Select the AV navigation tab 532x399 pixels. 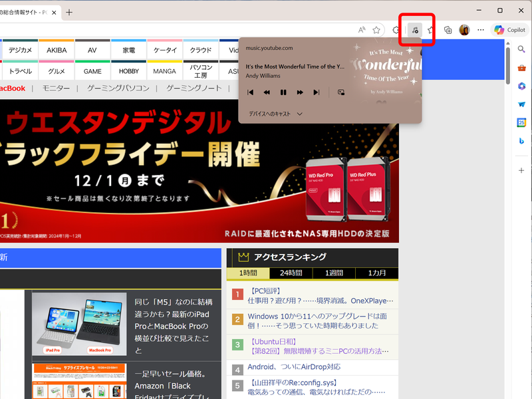pyautogui.click(x=92, y=50)
